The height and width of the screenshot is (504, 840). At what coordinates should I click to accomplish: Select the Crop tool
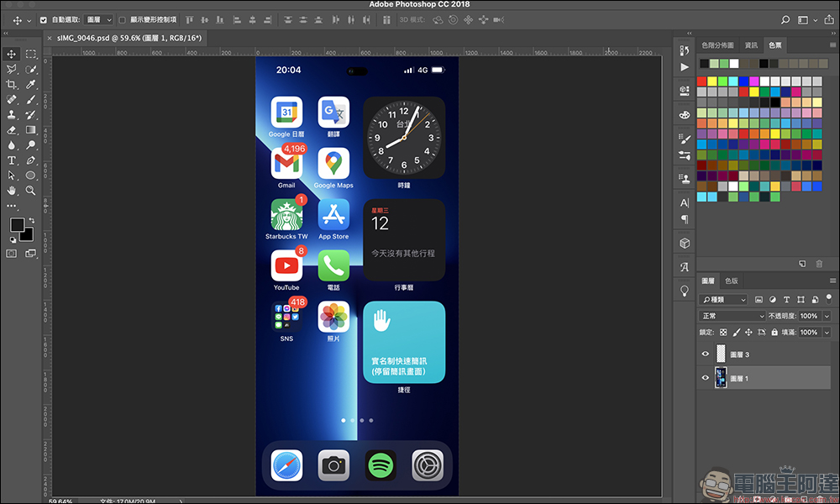pyautogui.click(x=11, y=84)
